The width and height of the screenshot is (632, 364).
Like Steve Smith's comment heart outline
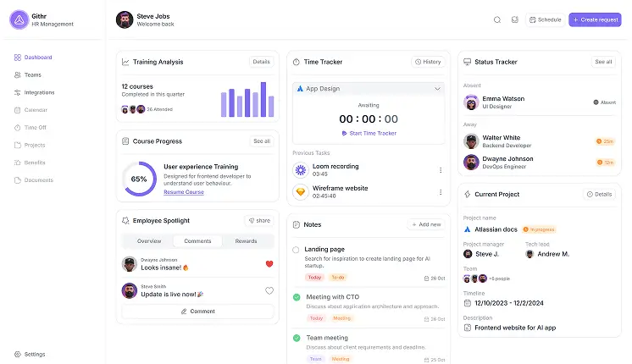[x=269, y=290]
